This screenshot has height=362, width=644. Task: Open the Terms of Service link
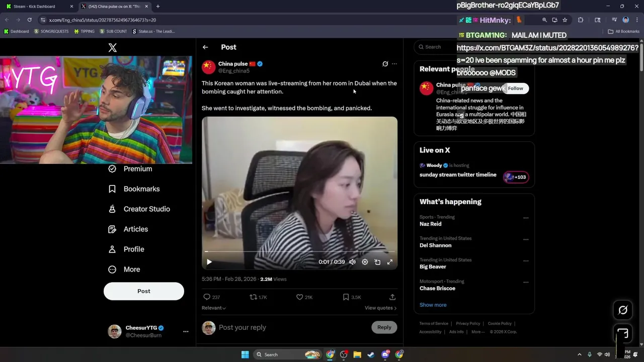point(434,324)
